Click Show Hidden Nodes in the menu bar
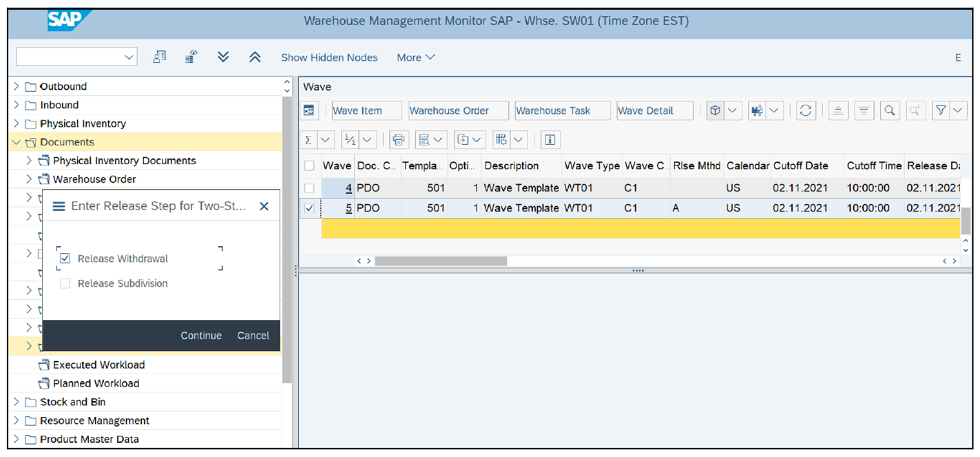Viewport: 980px width, 457px height. (x=329, y=57)
